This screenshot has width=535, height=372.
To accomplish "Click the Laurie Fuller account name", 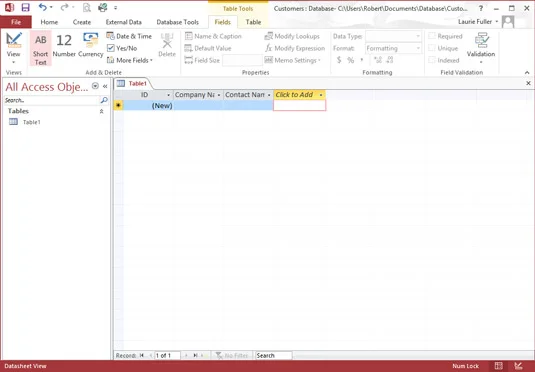I will pyautogui.click(x=475, y=22).
